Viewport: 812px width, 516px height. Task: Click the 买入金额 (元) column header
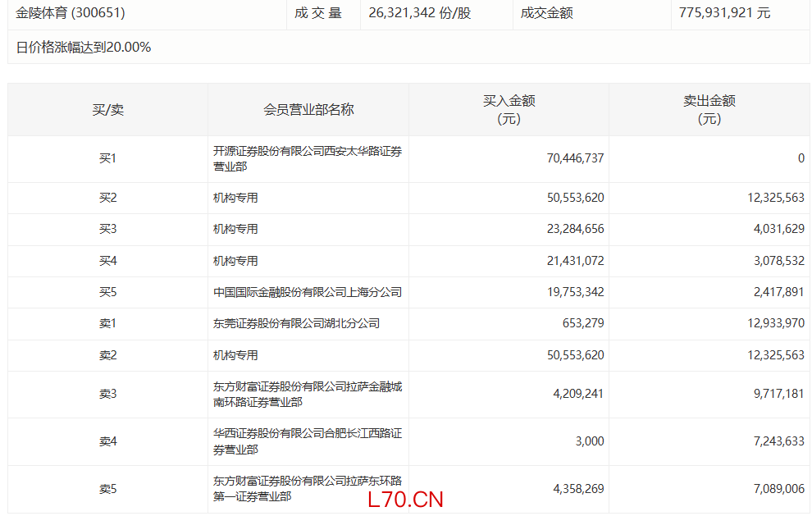pos(509,110)
